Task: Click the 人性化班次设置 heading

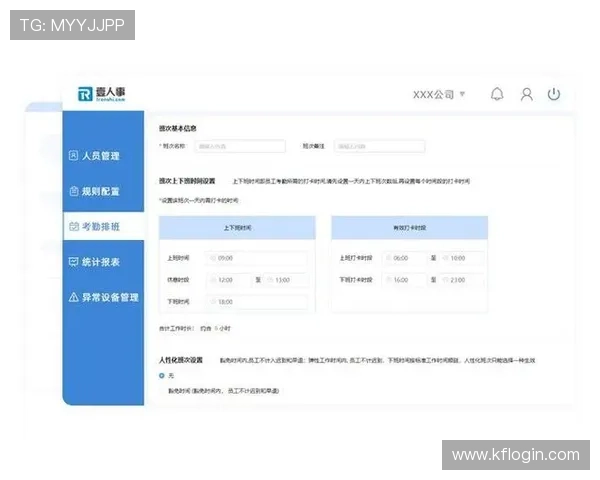Action: (181, 360)
